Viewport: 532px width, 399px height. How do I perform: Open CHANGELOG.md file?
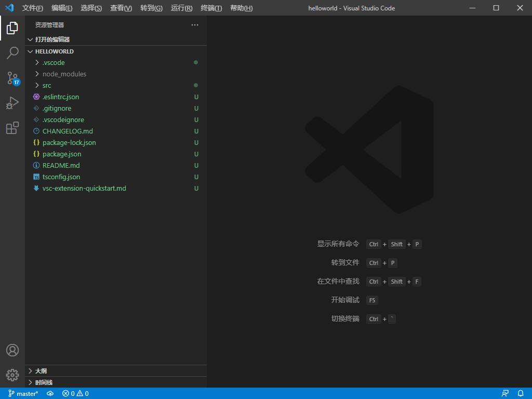116,131
